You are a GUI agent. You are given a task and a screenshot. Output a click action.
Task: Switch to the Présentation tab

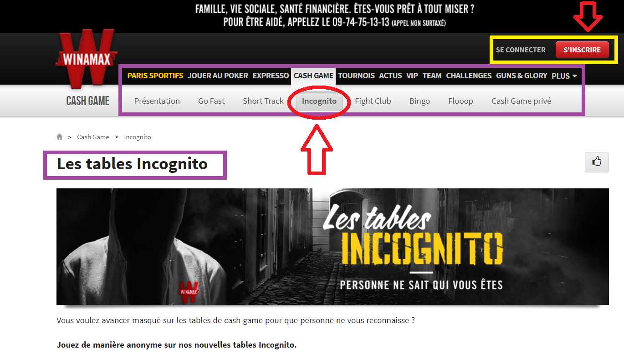[157, 101]
